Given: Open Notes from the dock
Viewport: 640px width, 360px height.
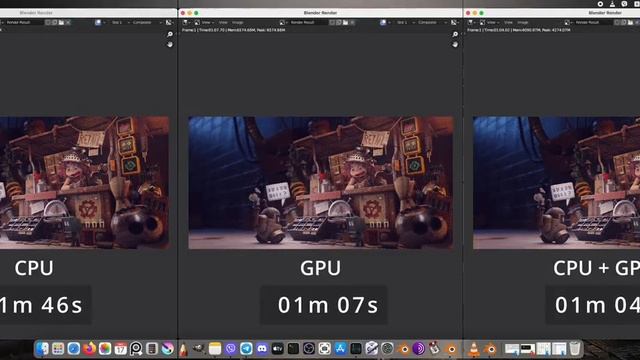Looking at the screenshot, I should 215,349.
